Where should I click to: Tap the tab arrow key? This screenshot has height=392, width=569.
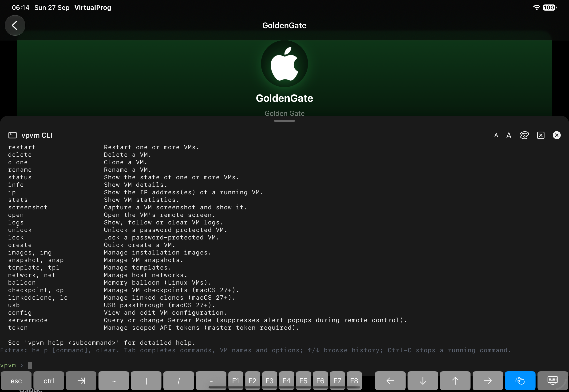[x=81, y=381]
